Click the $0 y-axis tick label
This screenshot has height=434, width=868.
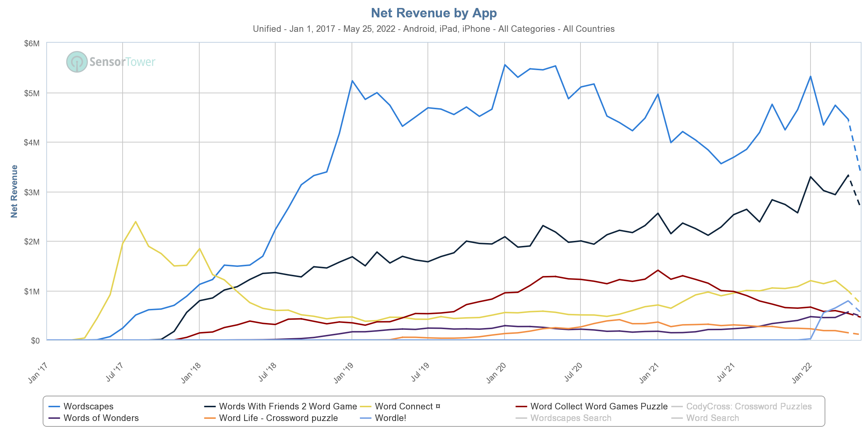click(x=35, y=341)
